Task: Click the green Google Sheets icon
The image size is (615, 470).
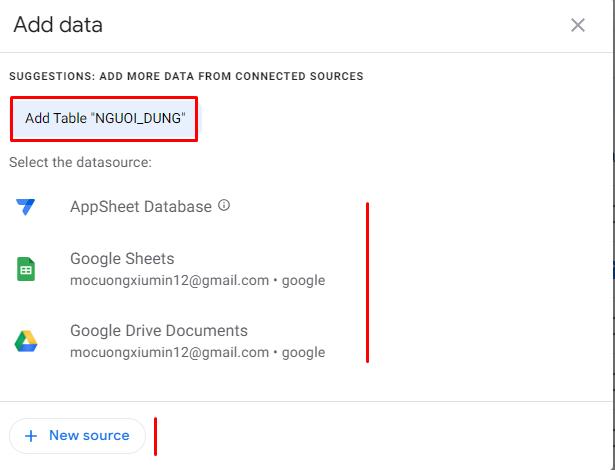Action: click(26, 269)
